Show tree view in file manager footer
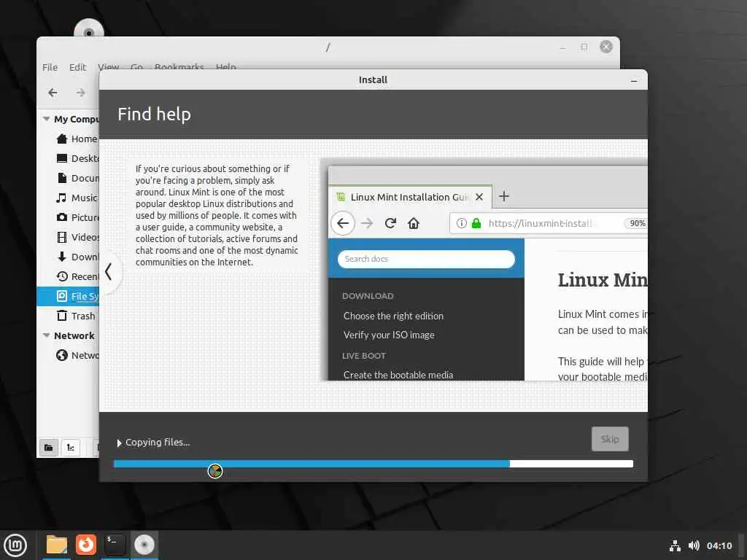The height and width of the screenshot is (560, 747). coord(71,447)
